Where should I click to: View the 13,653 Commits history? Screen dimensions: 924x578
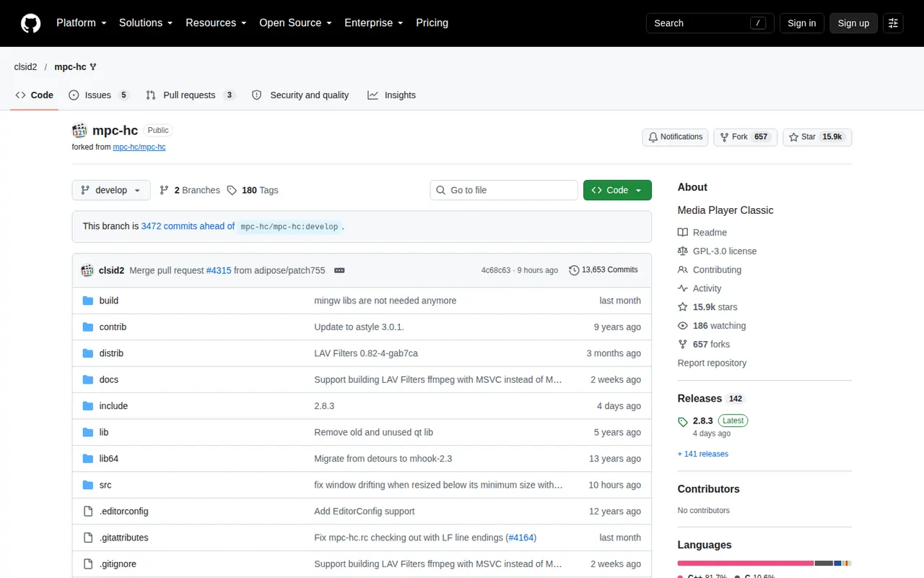click(x=603, y=270)
